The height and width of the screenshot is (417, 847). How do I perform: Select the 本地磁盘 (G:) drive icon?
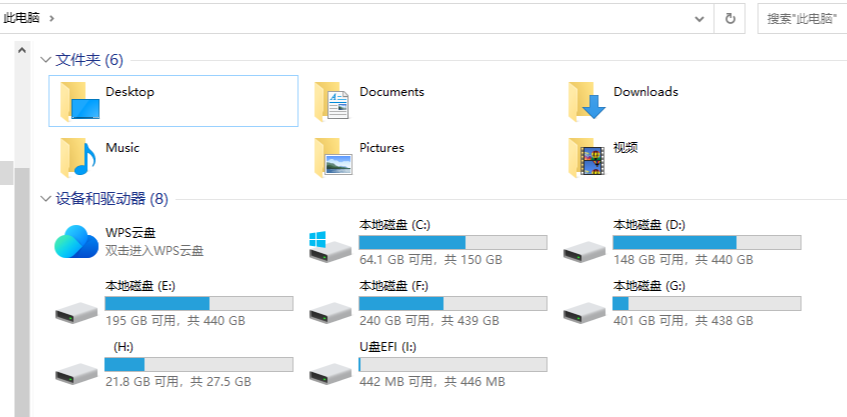584,313
